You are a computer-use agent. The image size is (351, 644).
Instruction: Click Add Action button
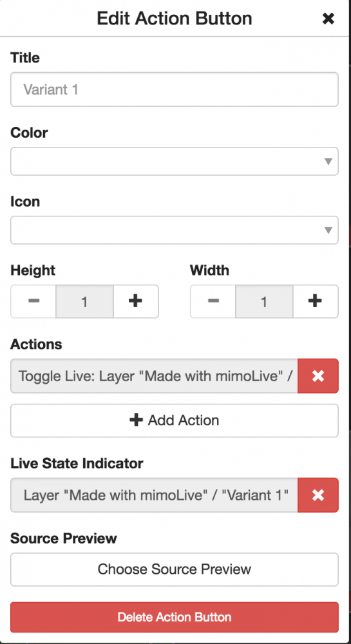point(175,421)
